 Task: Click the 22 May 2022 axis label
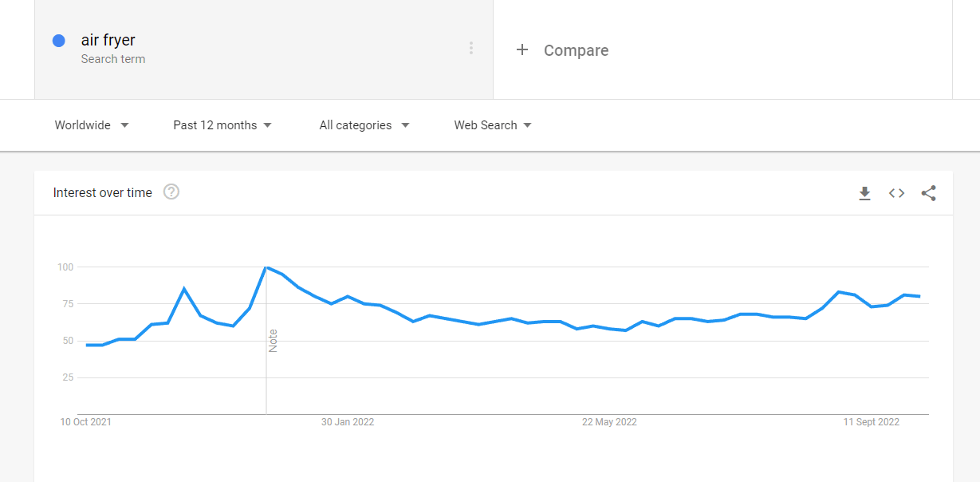point(609,422)
